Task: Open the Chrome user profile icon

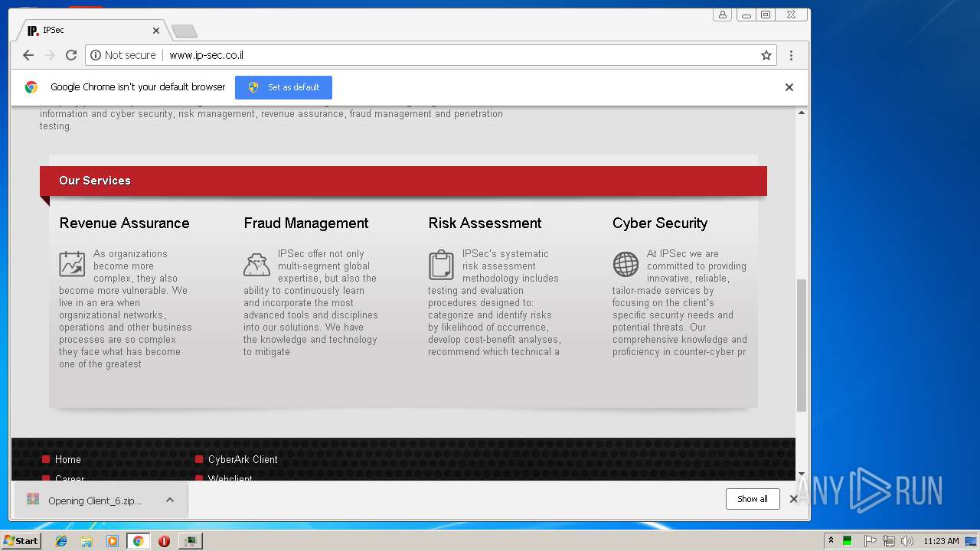Action: [x=722, y=15]
